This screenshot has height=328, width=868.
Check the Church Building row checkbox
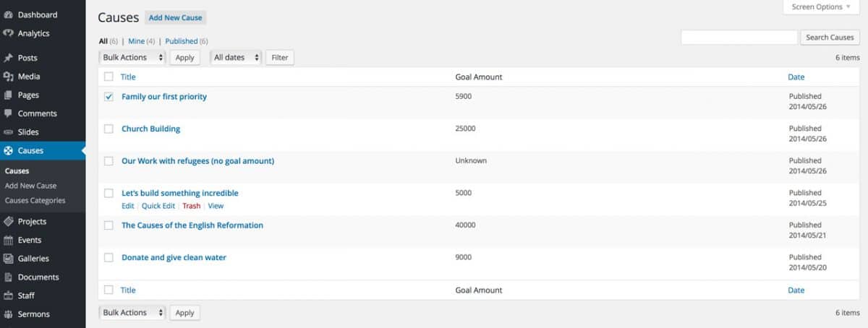pos(109,129)
